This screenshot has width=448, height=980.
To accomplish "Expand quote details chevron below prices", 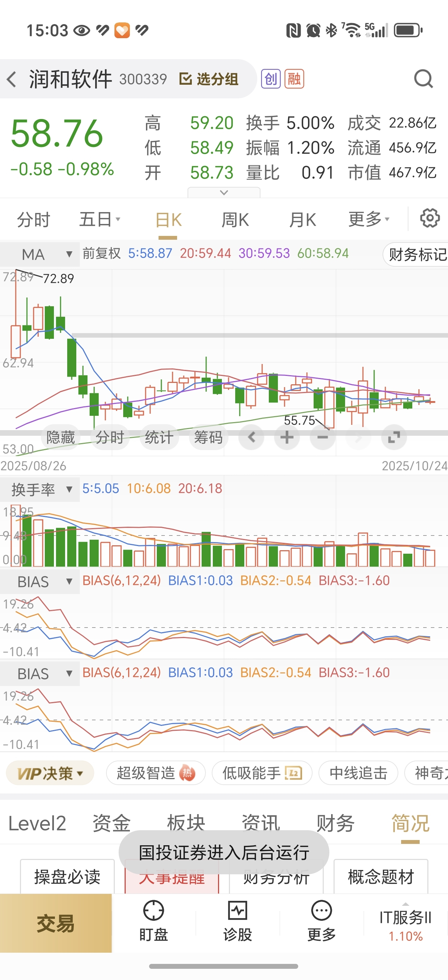I will [x=224, y=192].
